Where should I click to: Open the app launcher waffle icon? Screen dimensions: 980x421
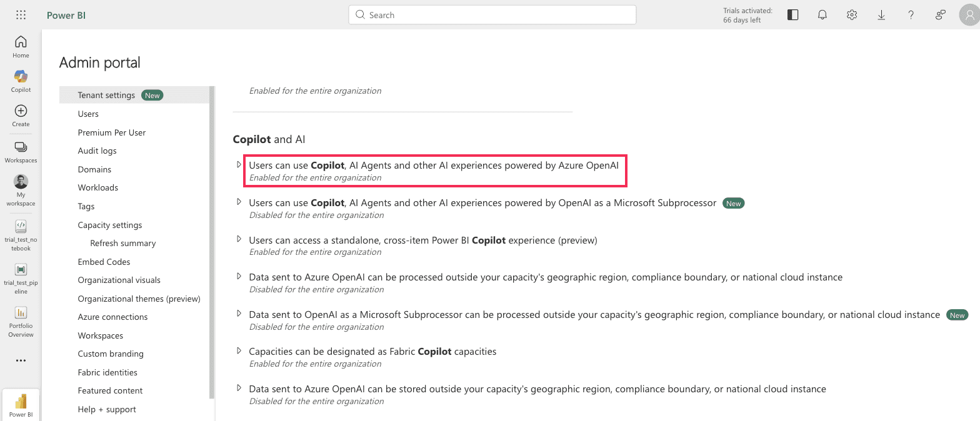(21, 15)
